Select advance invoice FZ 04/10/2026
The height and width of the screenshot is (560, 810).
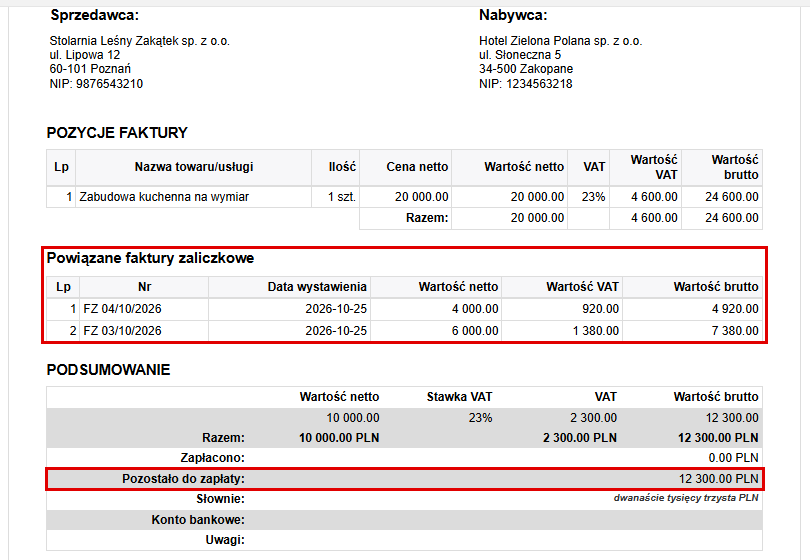coord(122,309)
